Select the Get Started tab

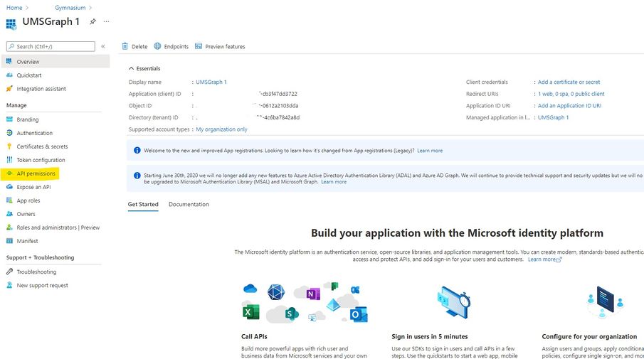(143, 205)
